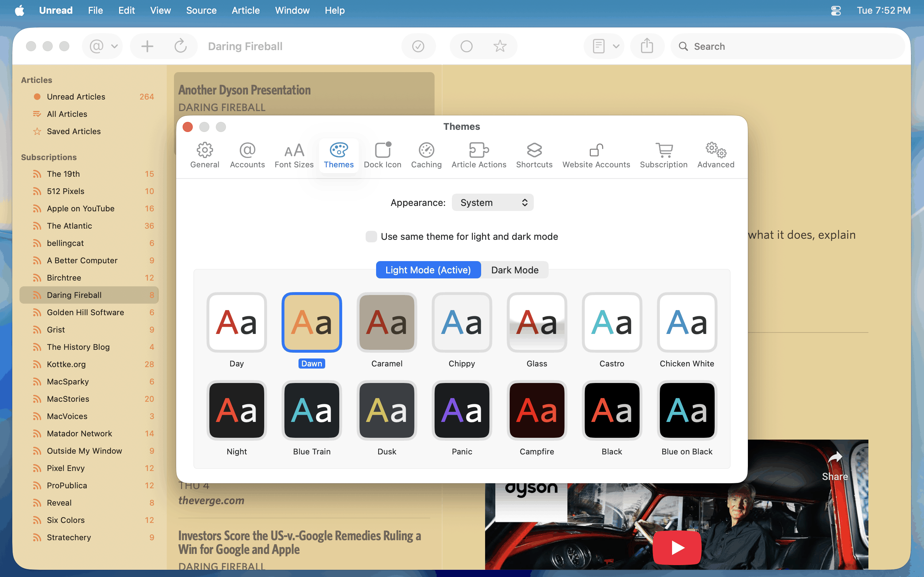
Task: Toggle unread circle icon in toolbar
Action: [466, 46]
